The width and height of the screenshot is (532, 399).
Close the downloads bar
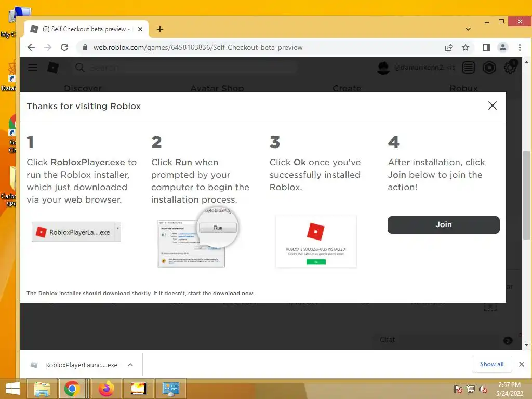pos(522,364)
